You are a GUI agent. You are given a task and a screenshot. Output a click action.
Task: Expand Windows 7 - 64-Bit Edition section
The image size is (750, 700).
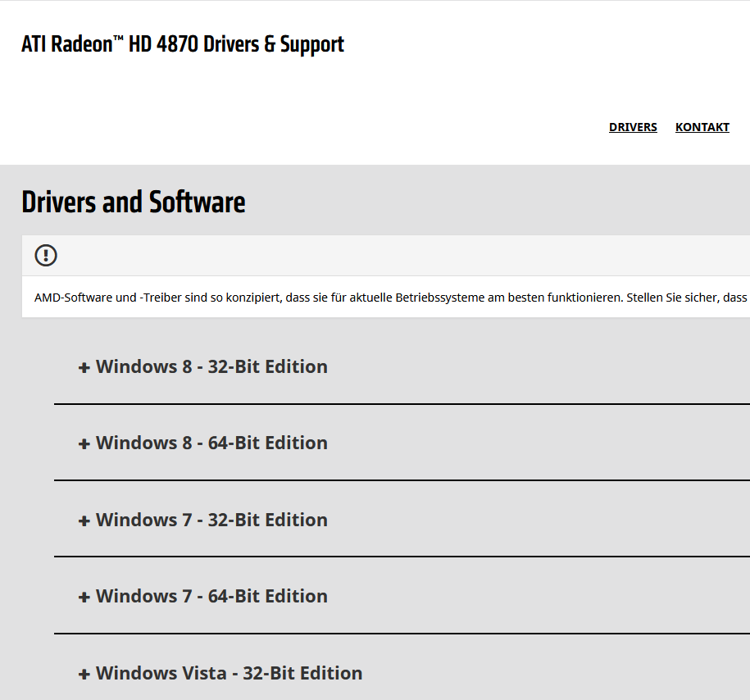click(x=202, y=596)
